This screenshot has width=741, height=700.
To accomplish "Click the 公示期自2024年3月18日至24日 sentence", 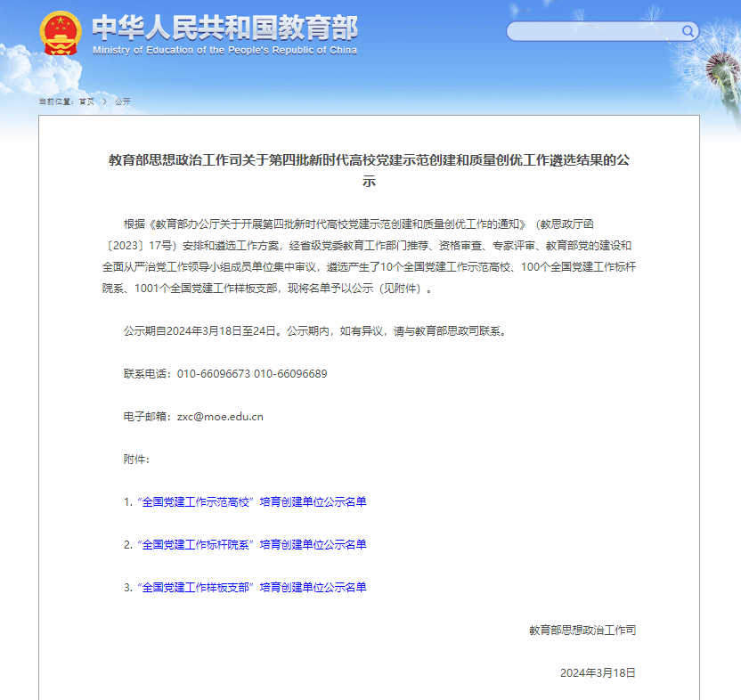I will [315, 331].
